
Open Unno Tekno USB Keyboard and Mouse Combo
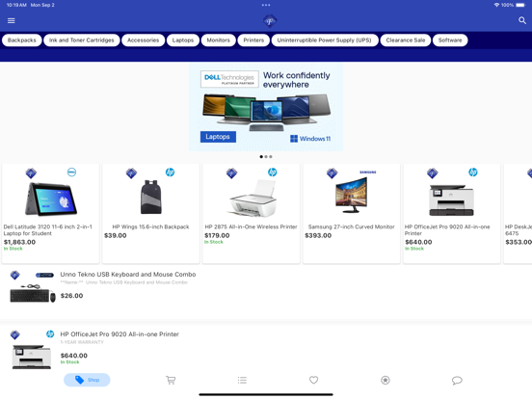tap(128, 274)
